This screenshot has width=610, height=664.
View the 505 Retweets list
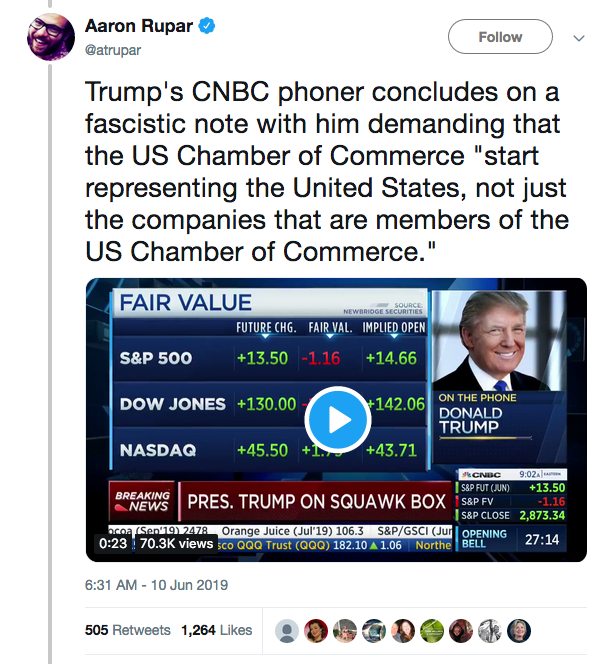pyautogui.click(x=128, y=631)
